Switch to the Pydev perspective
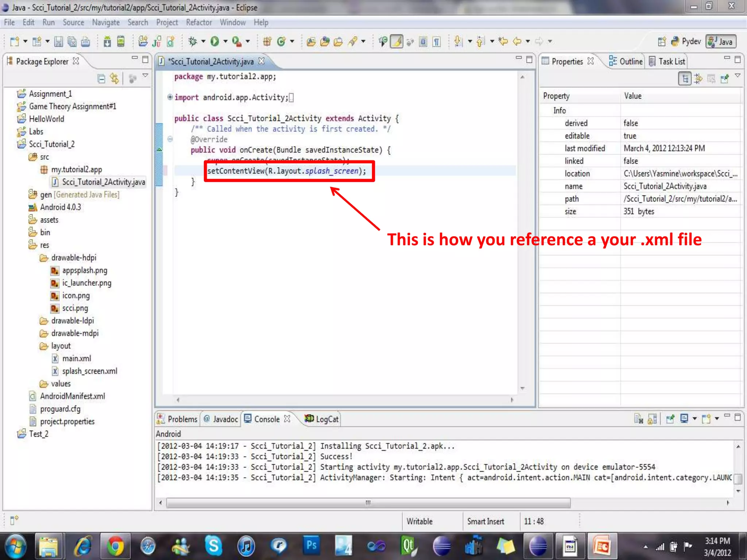This screenshot has height=560, width=747. click(686, 42)
